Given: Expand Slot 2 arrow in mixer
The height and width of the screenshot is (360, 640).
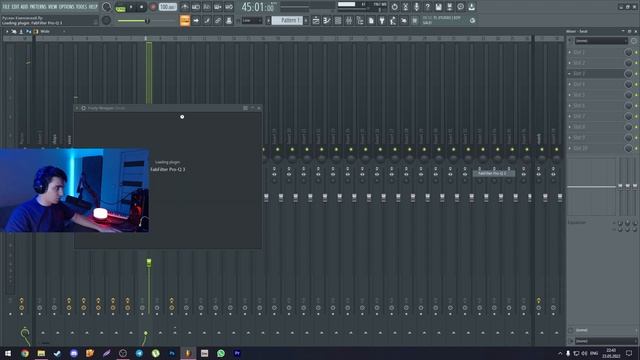Looking at the screenshot, I should 570,63.
